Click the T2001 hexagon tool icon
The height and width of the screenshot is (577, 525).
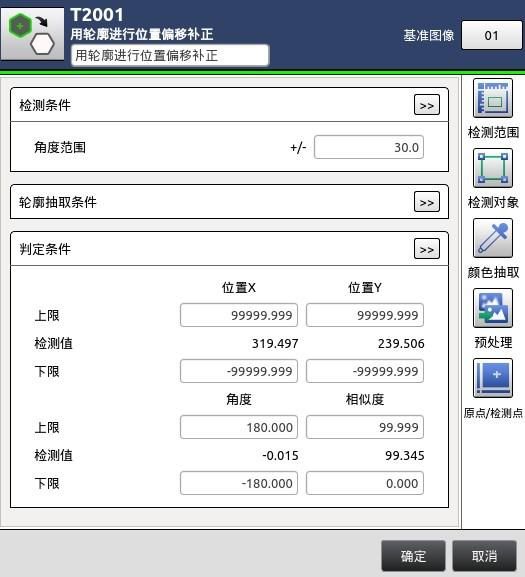pos(32,34)
